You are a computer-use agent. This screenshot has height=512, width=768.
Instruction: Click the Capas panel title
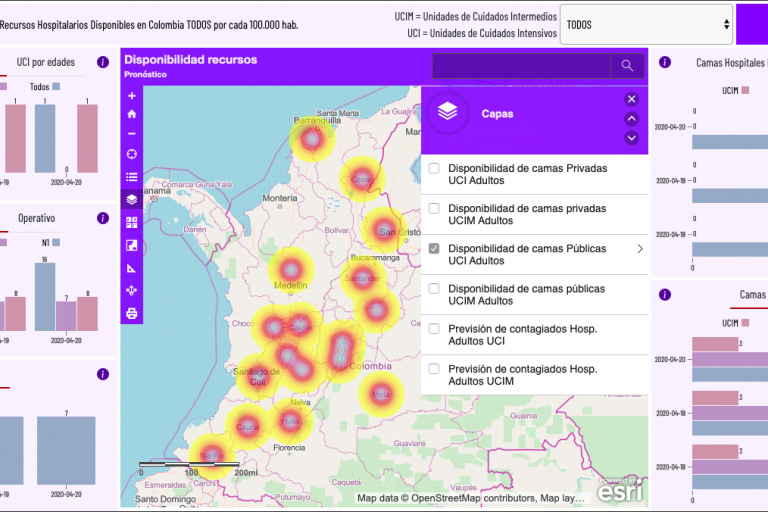pos(497,114)
